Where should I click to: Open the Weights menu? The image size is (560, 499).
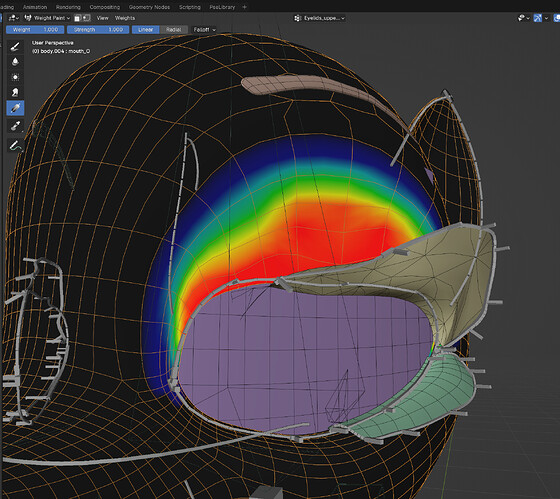125,18
